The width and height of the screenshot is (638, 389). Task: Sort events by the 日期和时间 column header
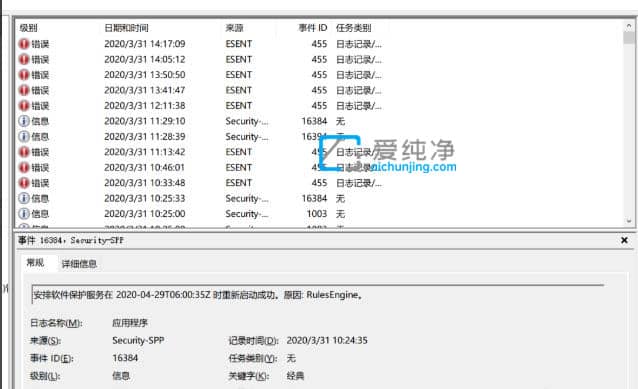coord(127,28)
